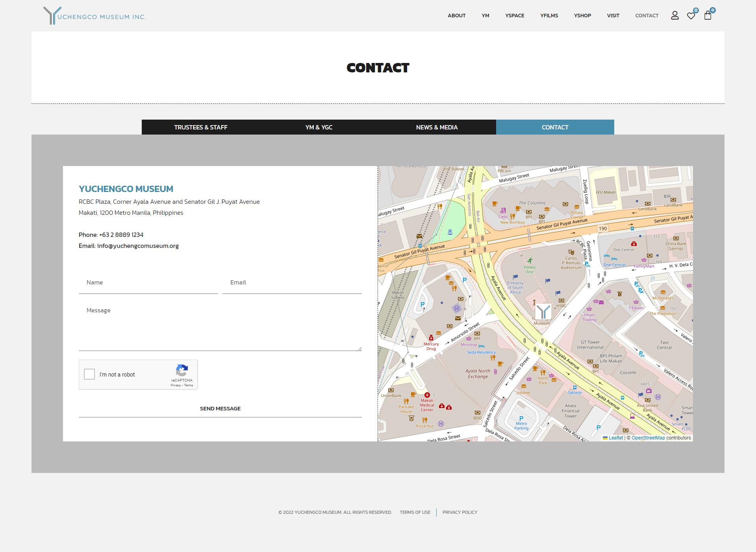Image resolution: width=756 pixels, height=552 pixels.
Task: Click the Yuchengco Museum Inc. logo
Action: [x=94, y=16]
